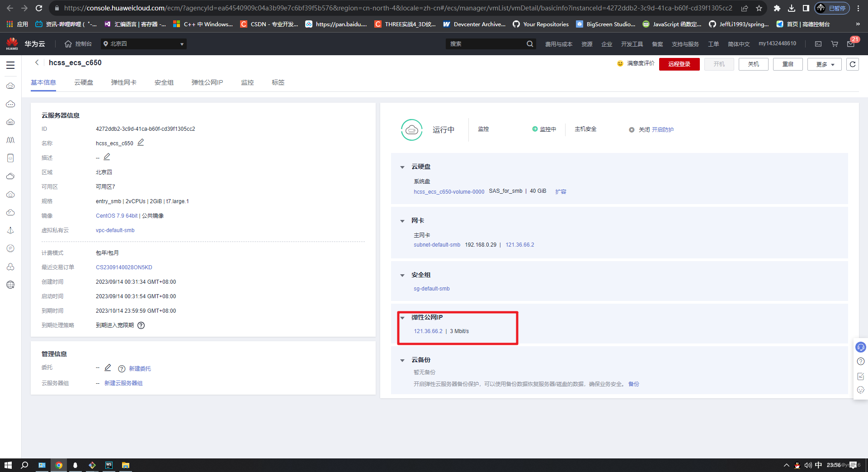Click the red 远程登录 button
The width and height of the screenshot is (868, 472).
pos(679,64)
